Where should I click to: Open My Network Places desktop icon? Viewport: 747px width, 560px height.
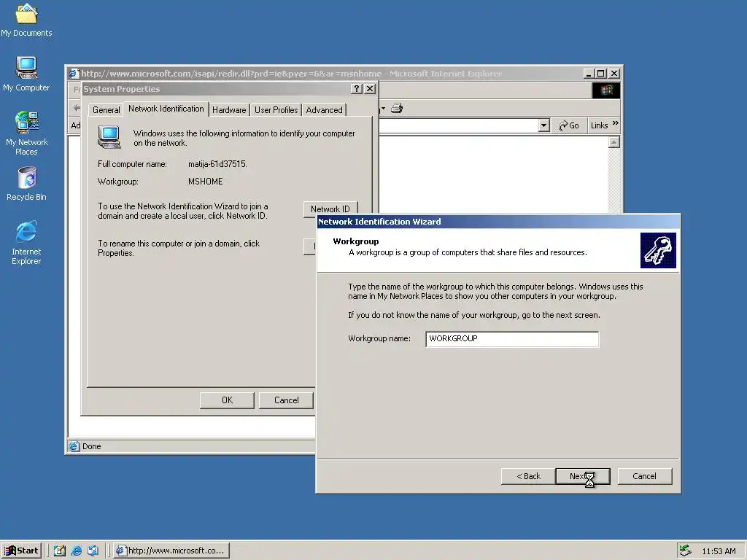26,133
